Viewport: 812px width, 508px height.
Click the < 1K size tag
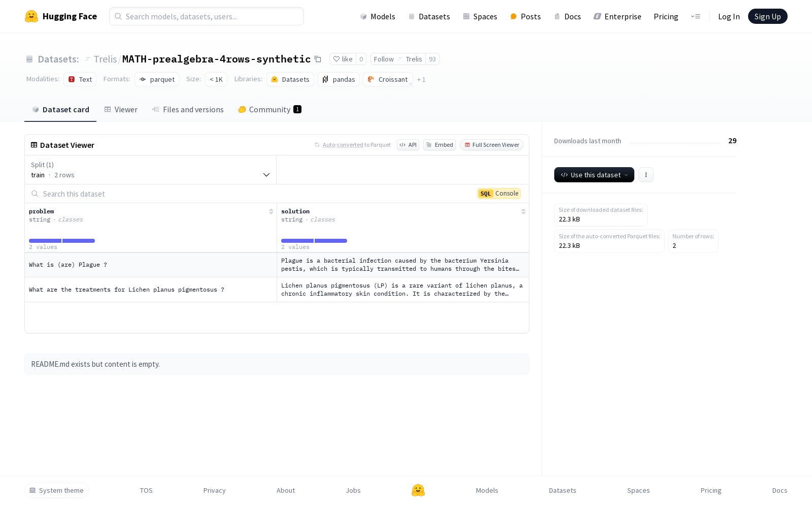[x=216, y=79]
